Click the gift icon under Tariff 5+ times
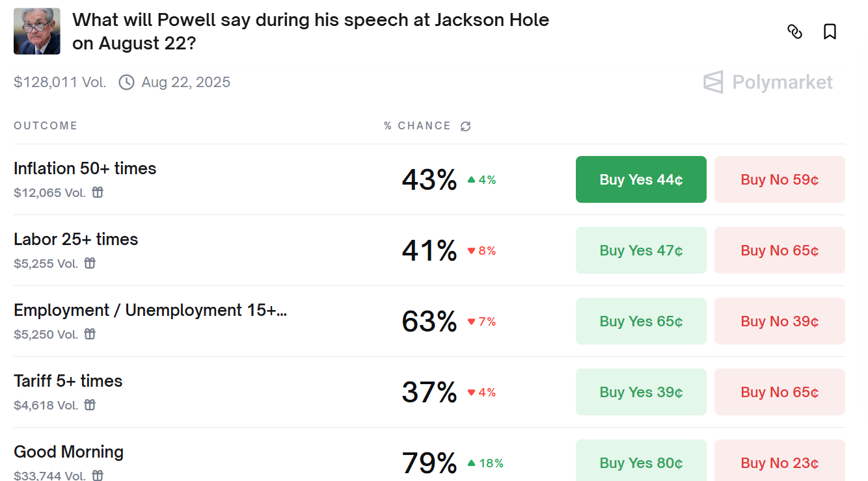The width and height of the screenshot is (868, 481). pyautogui.click(x=90, y=405)
